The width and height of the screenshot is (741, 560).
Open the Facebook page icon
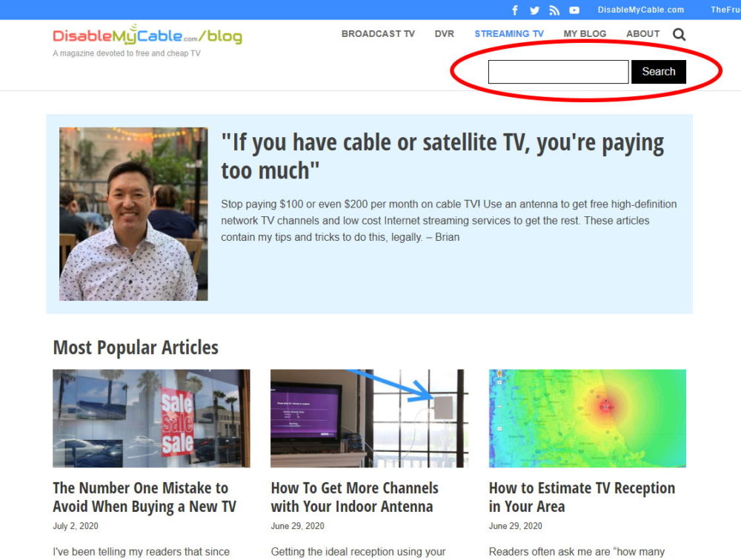click(515, 10)
